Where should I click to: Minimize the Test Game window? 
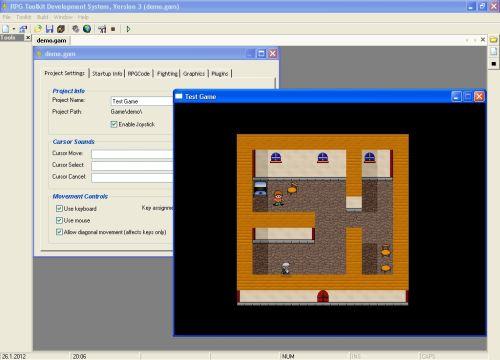456,97
